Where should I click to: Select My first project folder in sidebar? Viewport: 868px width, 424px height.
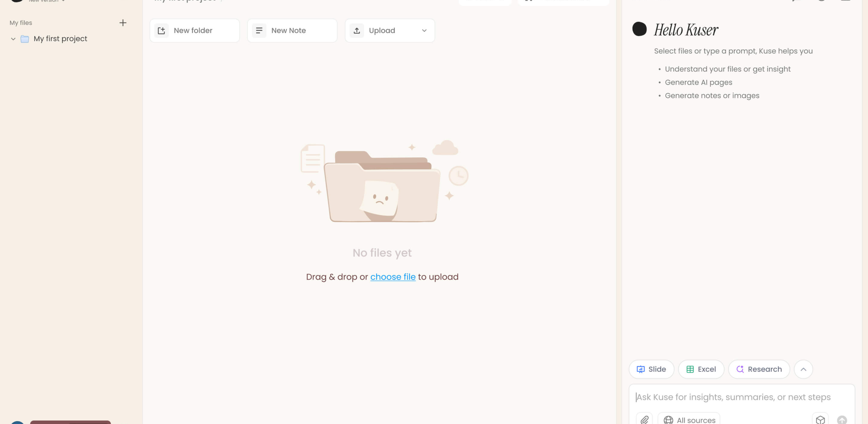click(60, 39)
